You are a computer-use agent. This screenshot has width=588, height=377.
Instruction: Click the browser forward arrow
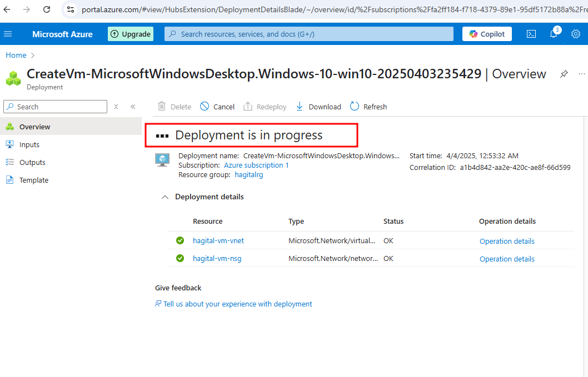click(27, 9)
